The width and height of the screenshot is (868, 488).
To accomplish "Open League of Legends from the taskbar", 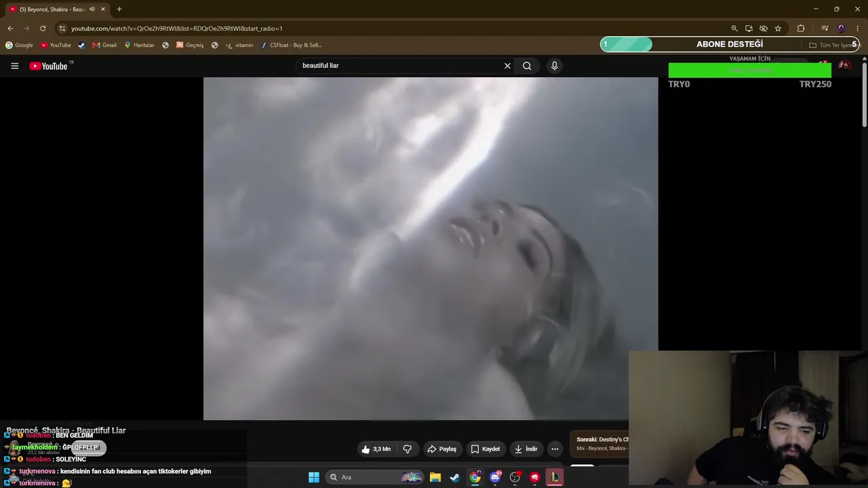I will (555, 477).
